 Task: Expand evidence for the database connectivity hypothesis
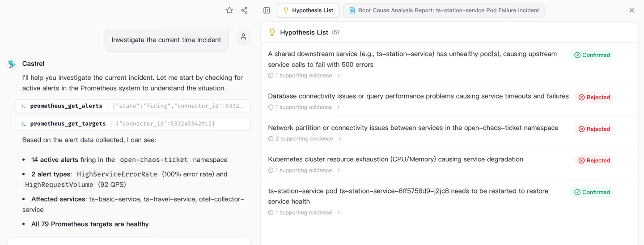pyautogui.click(x=304, y=107)
